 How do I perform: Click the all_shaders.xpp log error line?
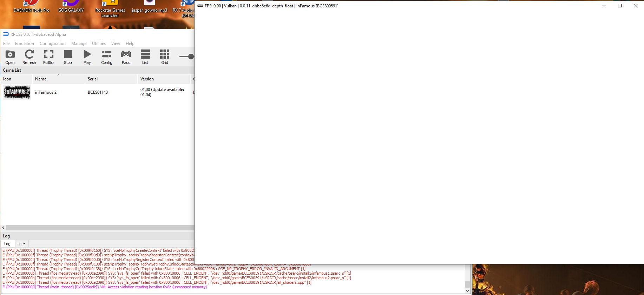coord(157,282)
